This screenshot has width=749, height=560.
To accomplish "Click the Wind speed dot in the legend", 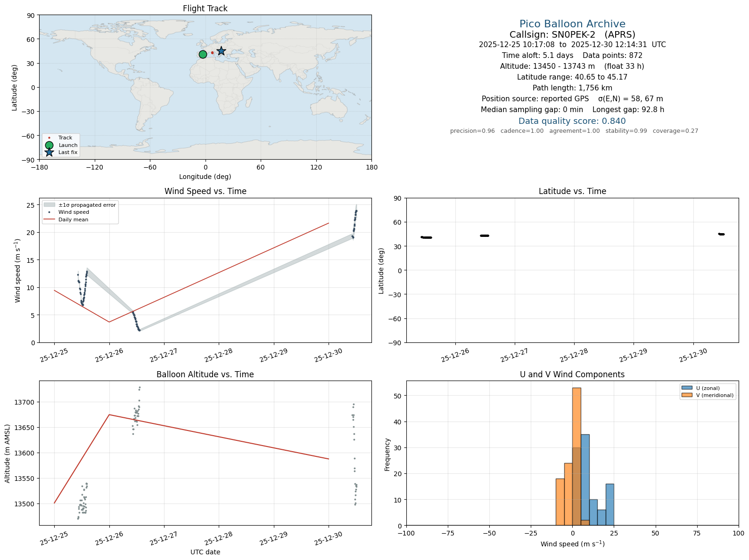I will pyautogui.click(x=49, y=212).
